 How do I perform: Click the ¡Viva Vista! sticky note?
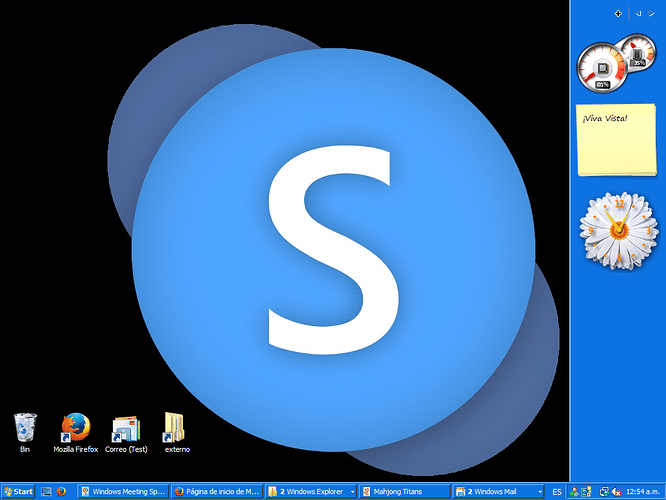click(x=616, y=140)
